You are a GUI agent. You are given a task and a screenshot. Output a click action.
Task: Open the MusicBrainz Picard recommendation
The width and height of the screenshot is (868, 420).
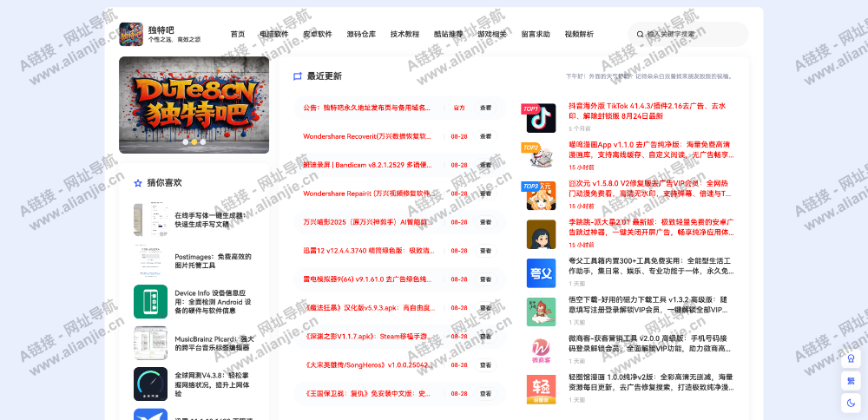click(x=214, y=343)
